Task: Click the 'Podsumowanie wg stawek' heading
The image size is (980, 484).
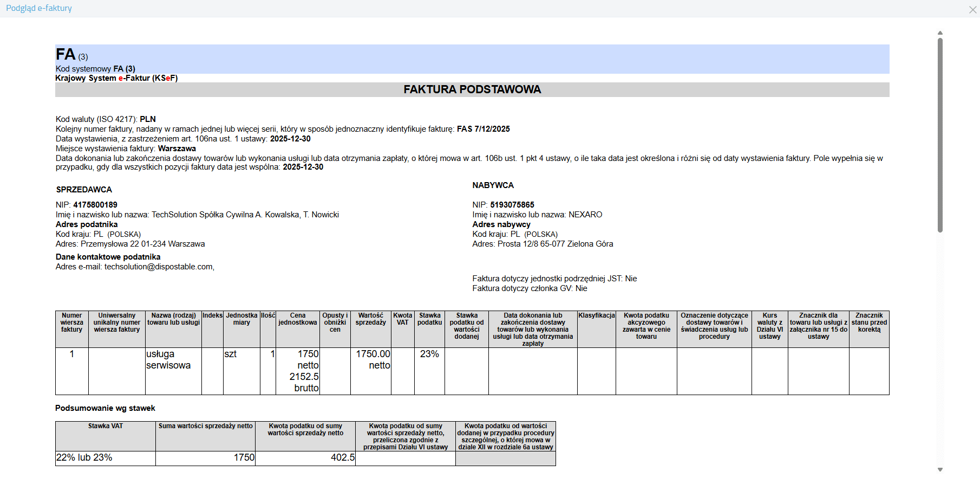Action: [105, 408]
